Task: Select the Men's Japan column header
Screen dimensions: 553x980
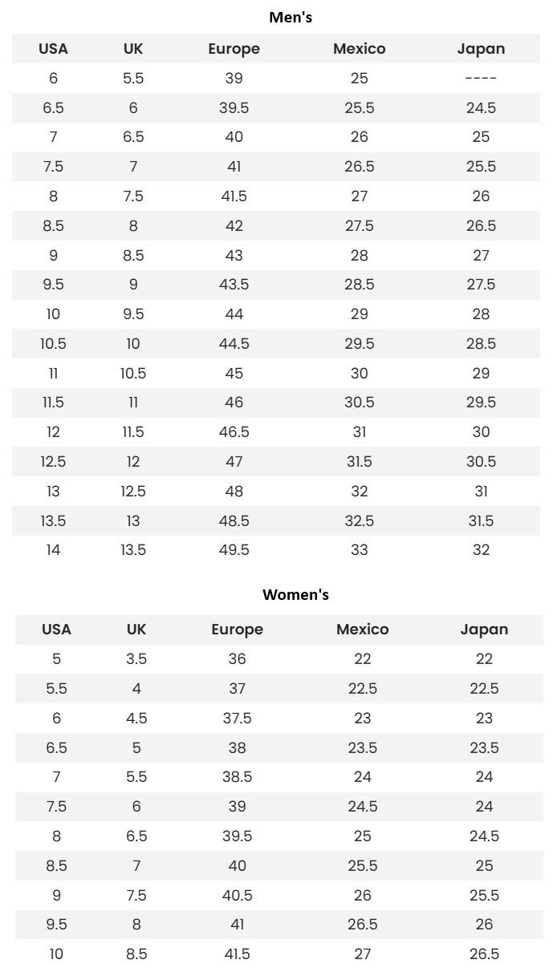Action: [481, 48]
